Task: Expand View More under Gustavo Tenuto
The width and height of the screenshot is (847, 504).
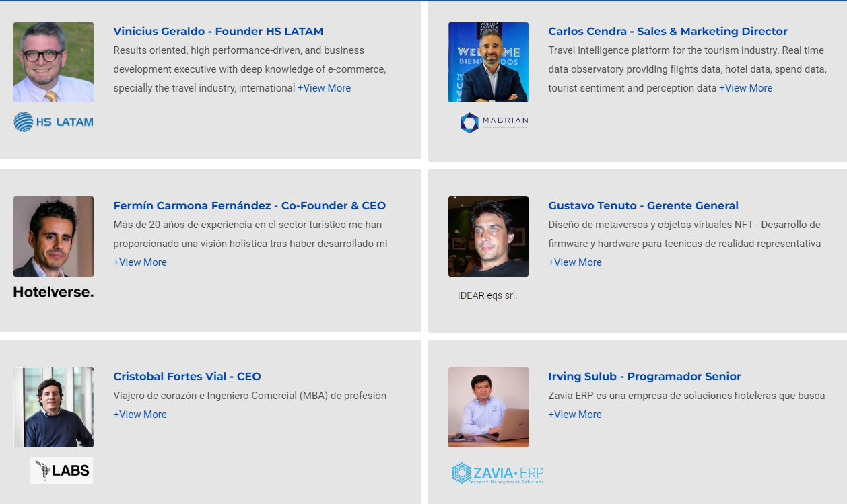Action: pyautogui.click(x=575, y=262)
